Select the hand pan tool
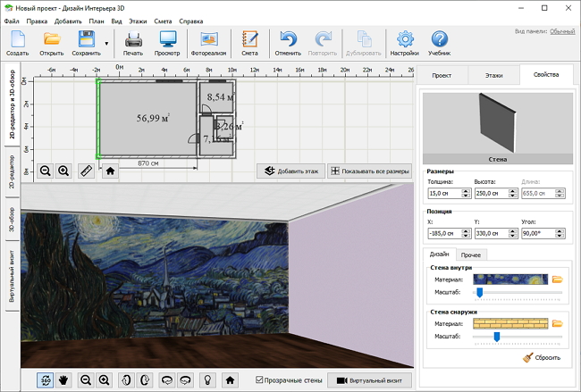Image resolution: width=581 pixels, height=392 pixels. 64,379
